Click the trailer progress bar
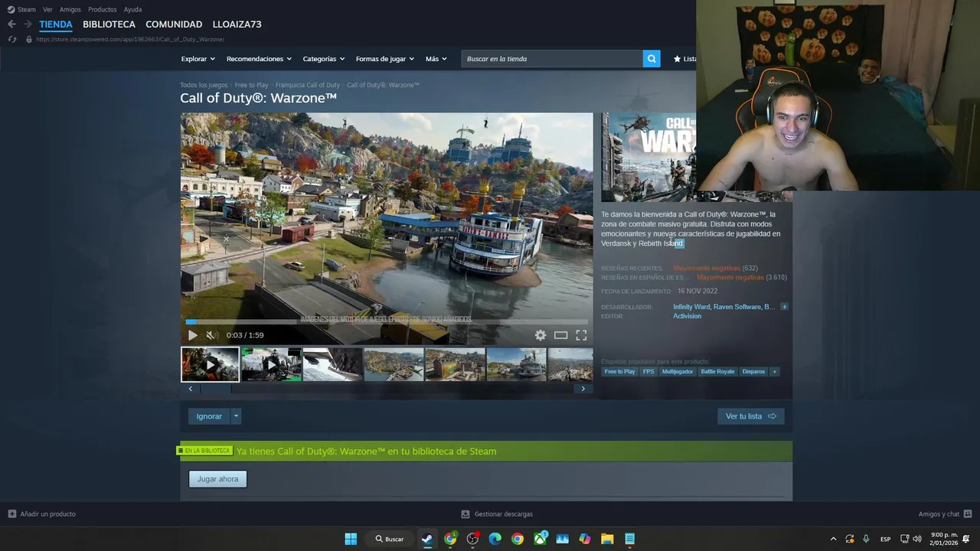The height and width of the screenshot is (551, 980). click(x=387, y=322)
